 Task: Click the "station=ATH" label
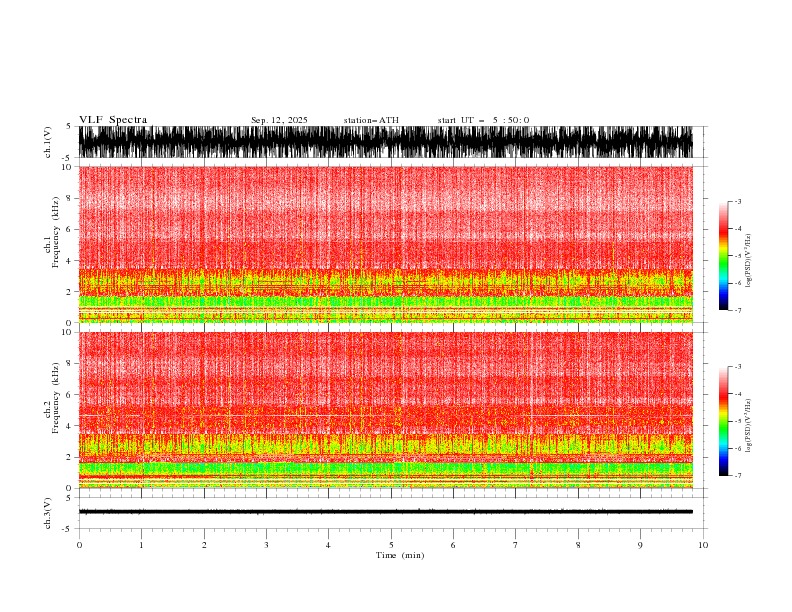(x=371, y=120)
